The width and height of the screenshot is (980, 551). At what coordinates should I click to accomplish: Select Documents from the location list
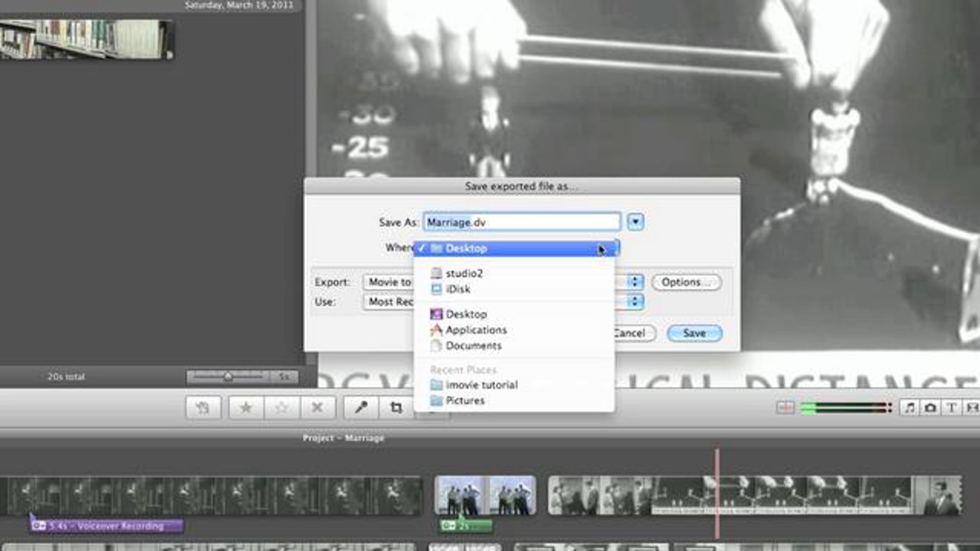coord(473,346)
